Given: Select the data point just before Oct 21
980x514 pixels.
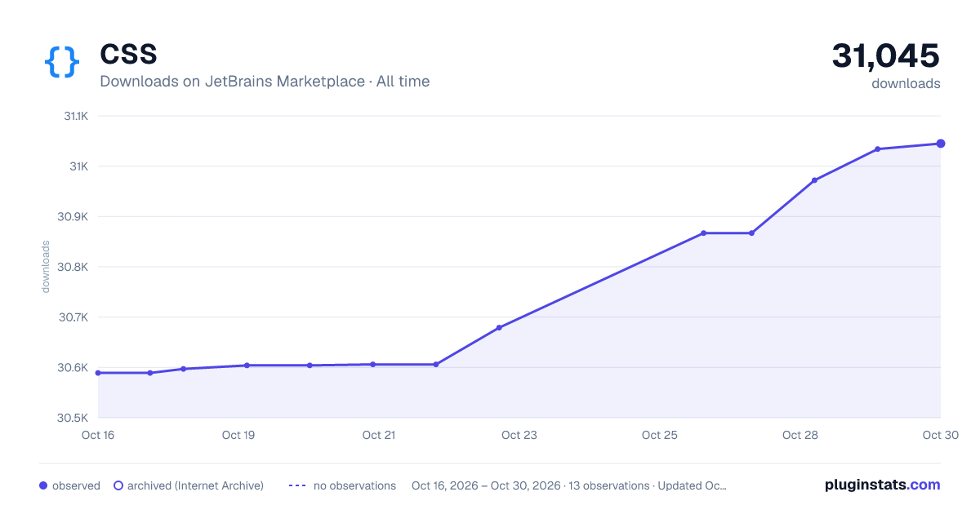Looking at the screenshot, I should [373, 365].
